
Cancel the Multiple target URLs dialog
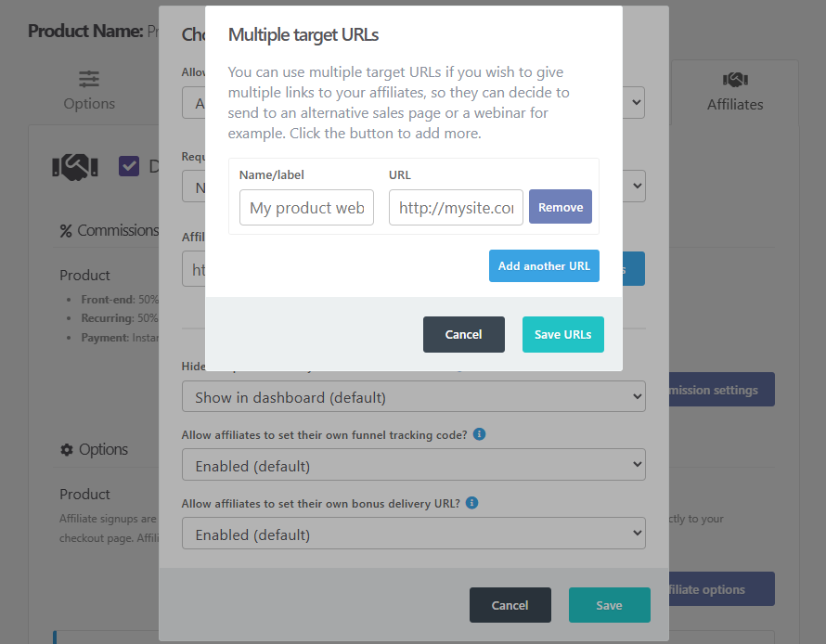463,334
